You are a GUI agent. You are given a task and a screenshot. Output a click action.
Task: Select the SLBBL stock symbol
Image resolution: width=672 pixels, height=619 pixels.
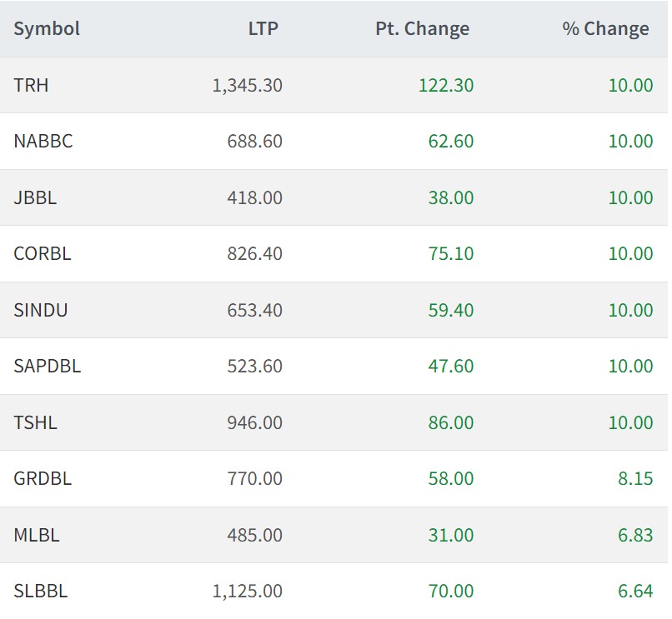[x=41, y=592]
